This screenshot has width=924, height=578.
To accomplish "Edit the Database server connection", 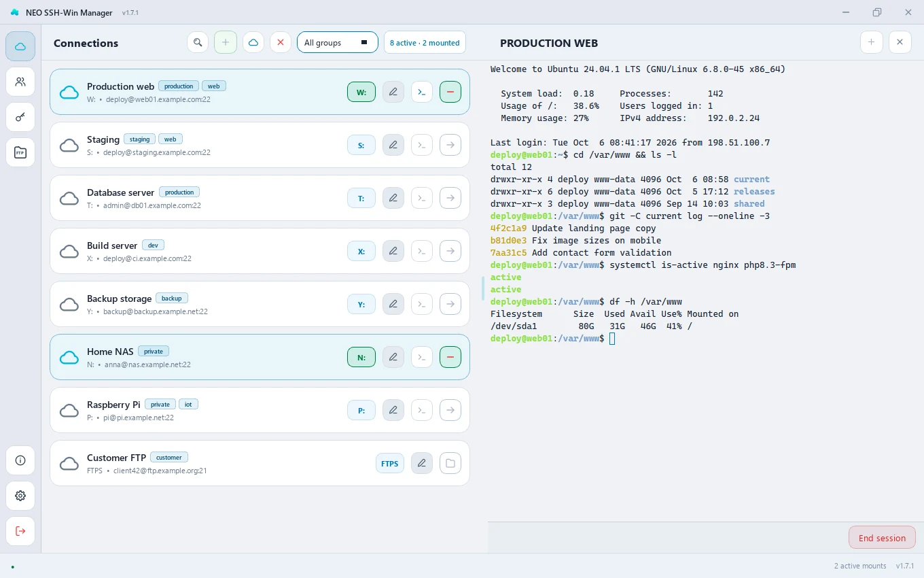I will 393,198.
